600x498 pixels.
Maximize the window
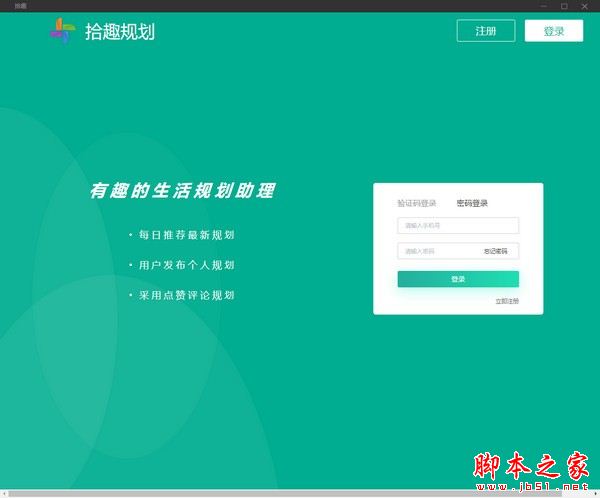(564, 6)
